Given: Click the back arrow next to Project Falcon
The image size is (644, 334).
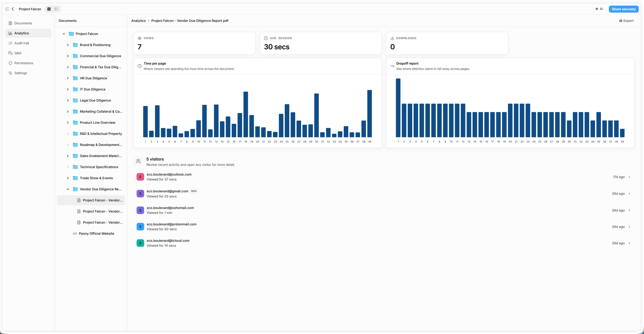Looking at the screenshot, I should 13,9.
